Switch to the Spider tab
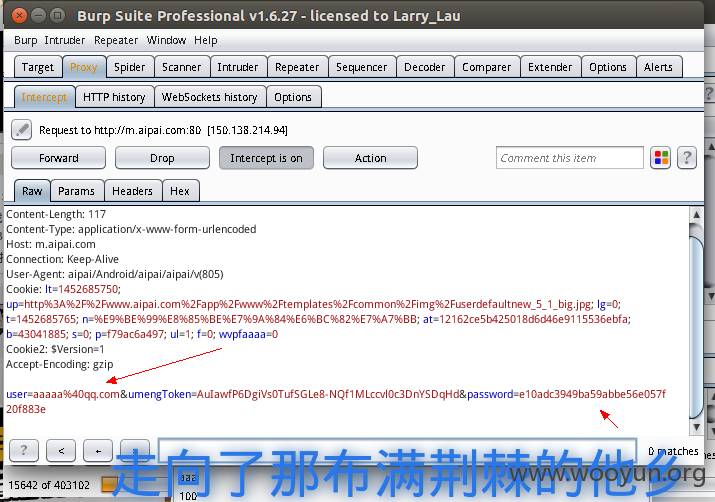 click(x=130, y=67)
